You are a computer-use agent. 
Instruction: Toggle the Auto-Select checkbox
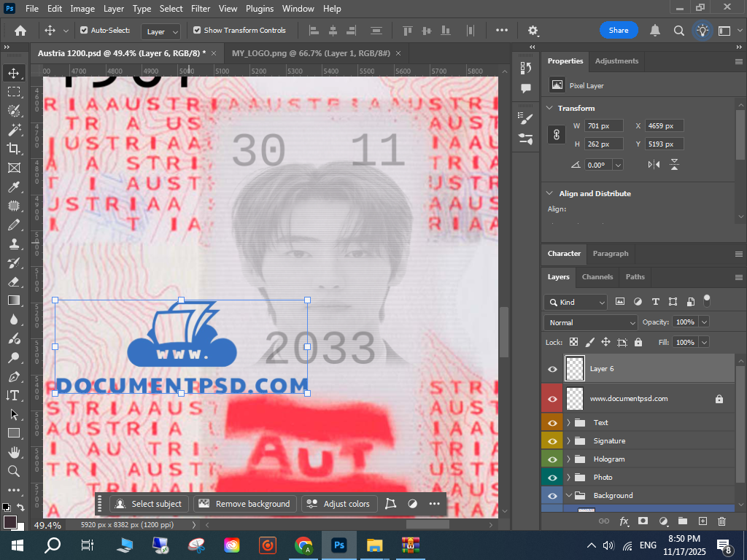click(84, 31)
